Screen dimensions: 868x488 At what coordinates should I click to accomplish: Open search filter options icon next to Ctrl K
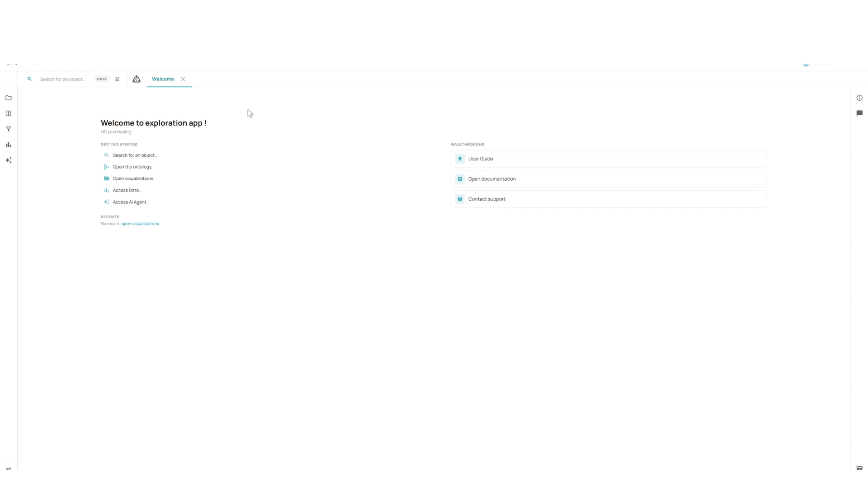click(x=118, y=79)
